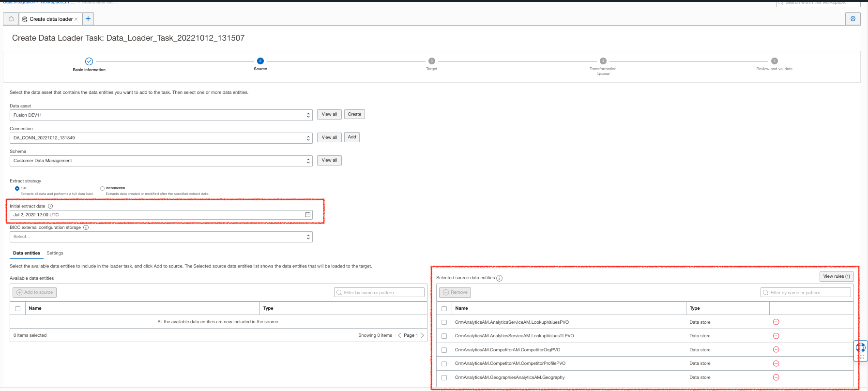Switch to Data entities tab
The image size is (868, 391).
[27, 253]
